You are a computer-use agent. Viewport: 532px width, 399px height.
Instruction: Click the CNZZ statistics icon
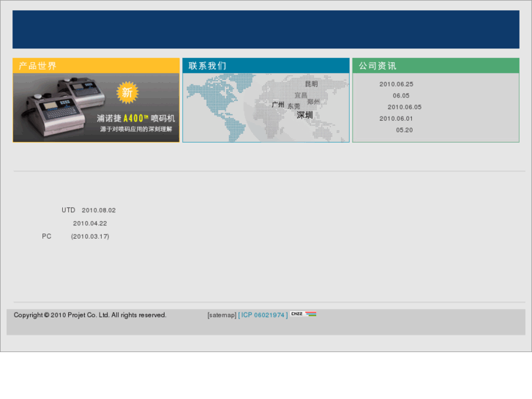(304, 314)
